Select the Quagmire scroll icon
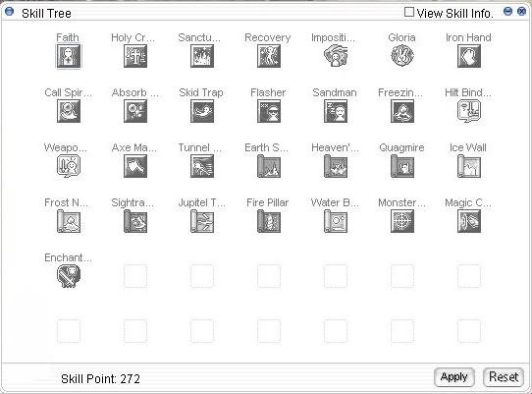This screenshot has width=532, height=394. 402,166
